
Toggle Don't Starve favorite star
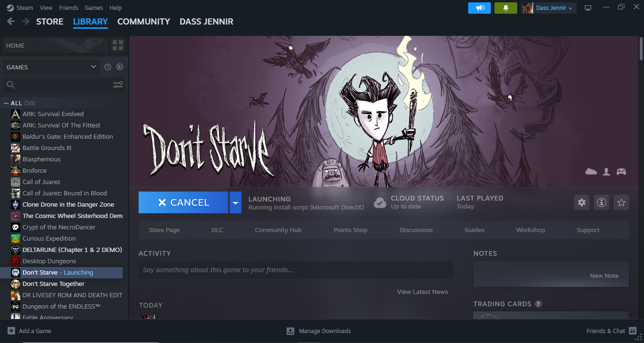pyautogui.click(x=621, y=202)
